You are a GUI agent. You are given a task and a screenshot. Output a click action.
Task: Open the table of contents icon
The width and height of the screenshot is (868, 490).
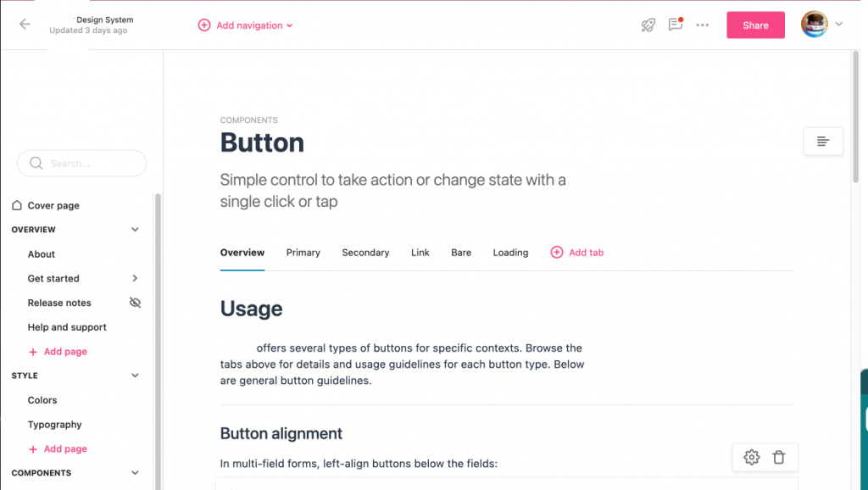click(x=823, y=142)
